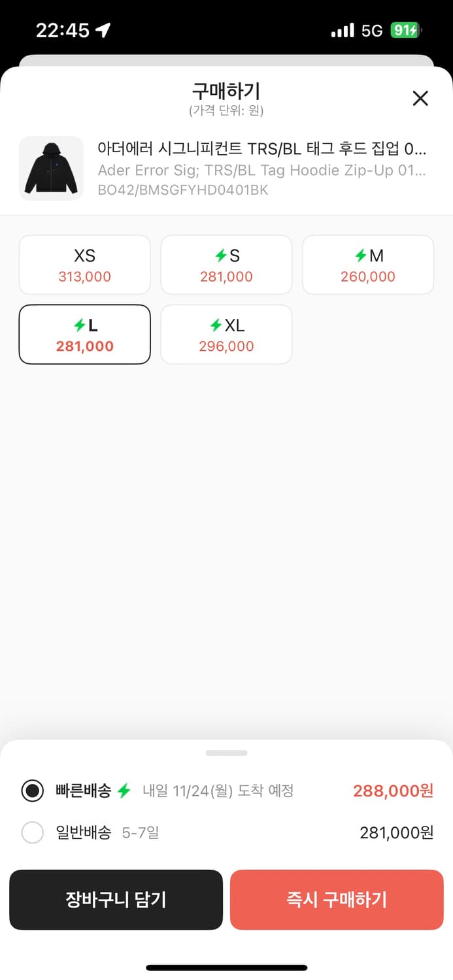Tap the 장바구니 담기 button
The width and height of the screenshot is (453, 980).
(116, 900)
